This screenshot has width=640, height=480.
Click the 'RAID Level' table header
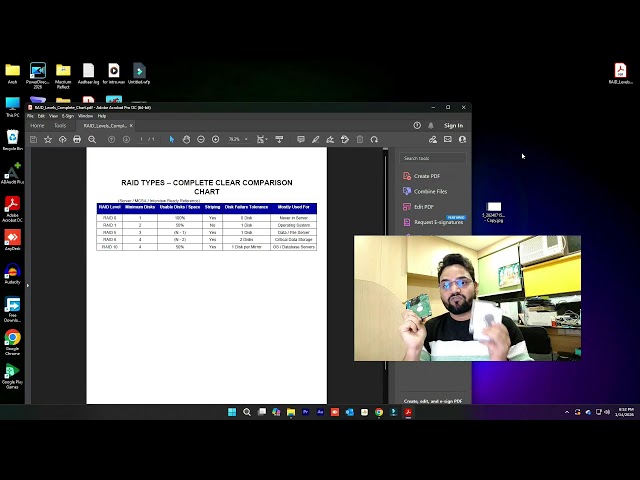[x=109, y=207]
